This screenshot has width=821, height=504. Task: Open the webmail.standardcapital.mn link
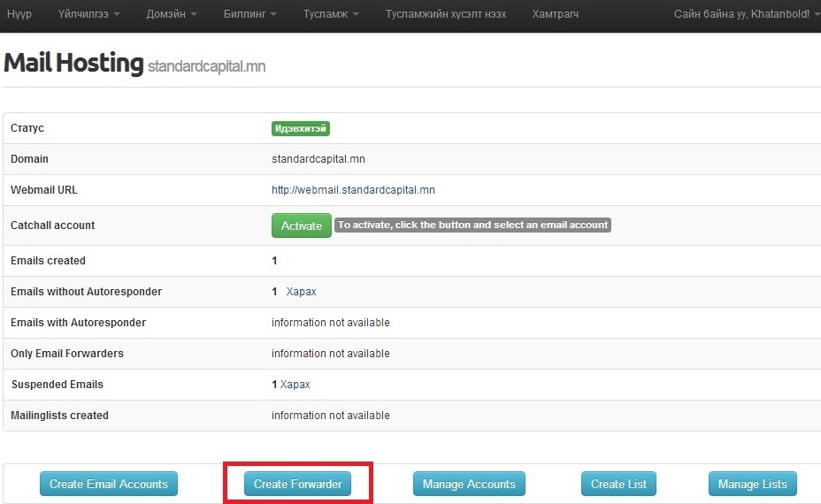[x=353, y=190]
